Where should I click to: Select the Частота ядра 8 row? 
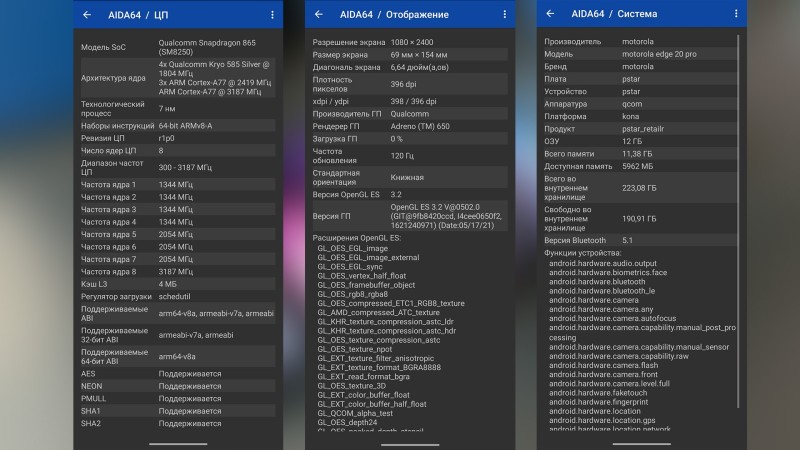pos(178,271)
